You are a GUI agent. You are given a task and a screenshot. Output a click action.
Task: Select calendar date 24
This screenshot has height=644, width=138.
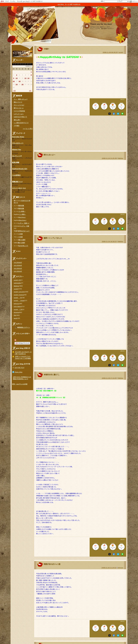tap(17, 84)
